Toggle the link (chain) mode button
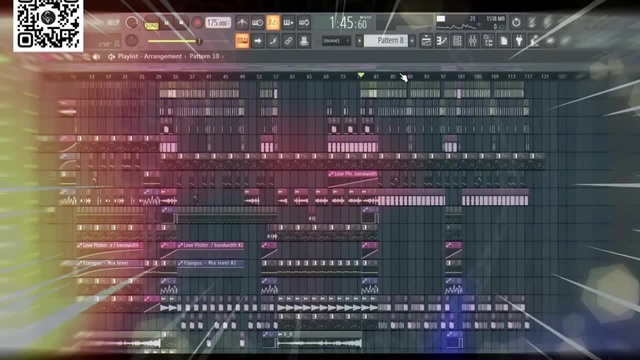The image size is (640, 360). [288, 40]
